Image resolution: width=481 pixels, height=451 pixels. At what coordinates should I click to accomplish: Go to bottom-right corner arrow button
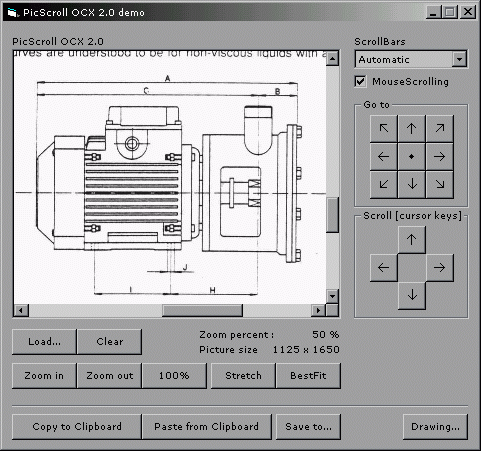[440, 184]
